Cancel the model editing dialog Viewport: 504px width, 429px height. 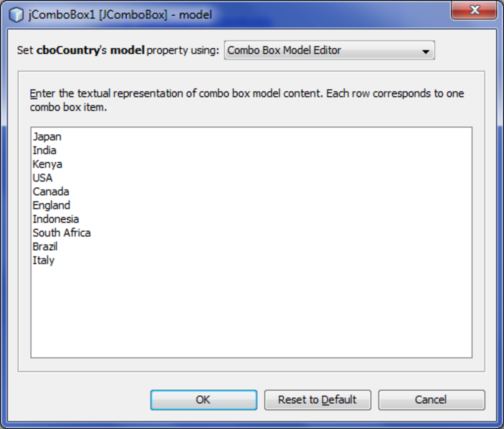pos(431,400)
